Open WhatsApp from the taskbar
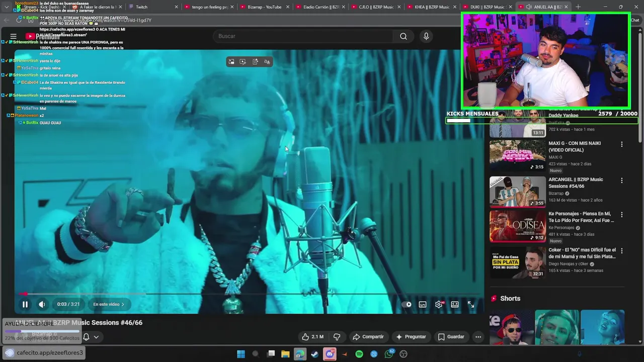This screenshot has width=644, height=362. pyautogui.click(x=388, y=354)
